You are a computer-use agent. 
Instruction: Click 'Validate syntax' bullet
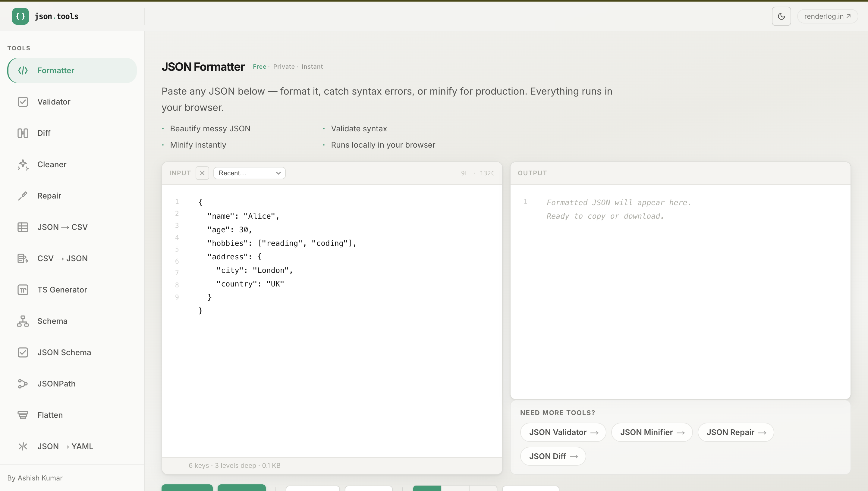pos(359,129)
